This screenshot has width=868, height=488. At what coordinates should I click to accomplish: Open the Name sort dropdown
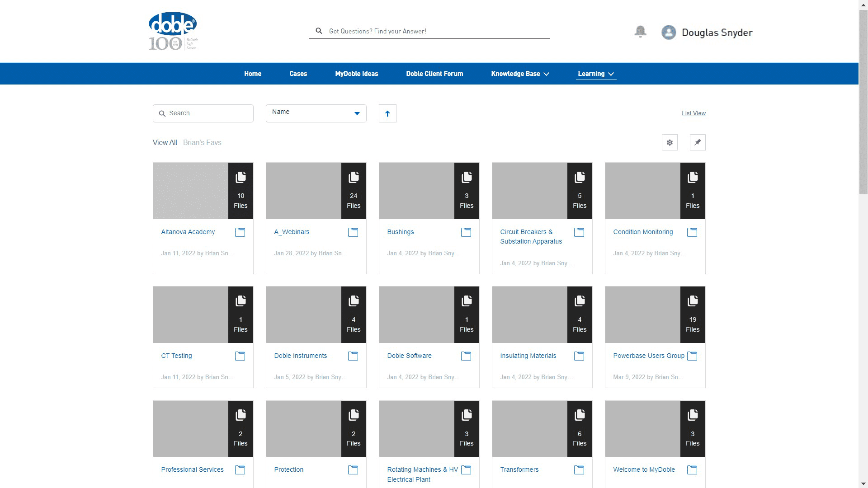[316, 113]
